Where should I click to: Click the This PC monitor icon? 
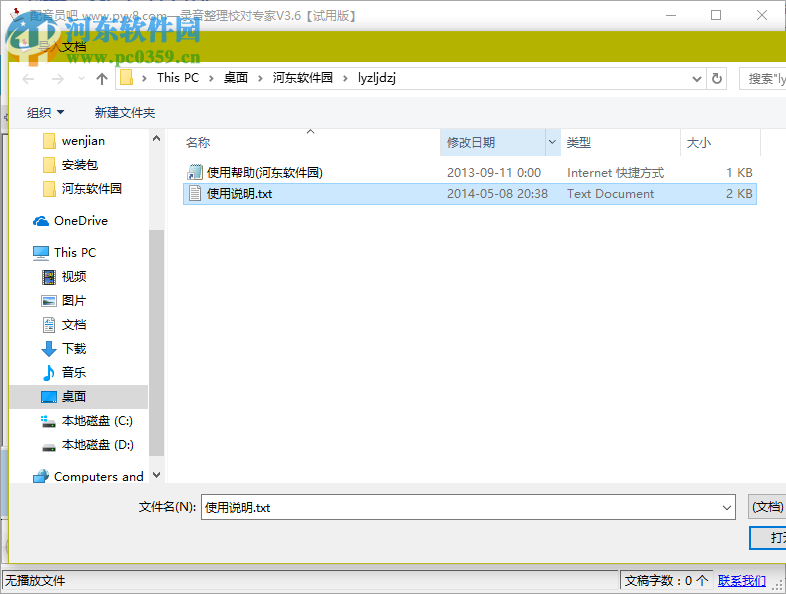point(41,253)
